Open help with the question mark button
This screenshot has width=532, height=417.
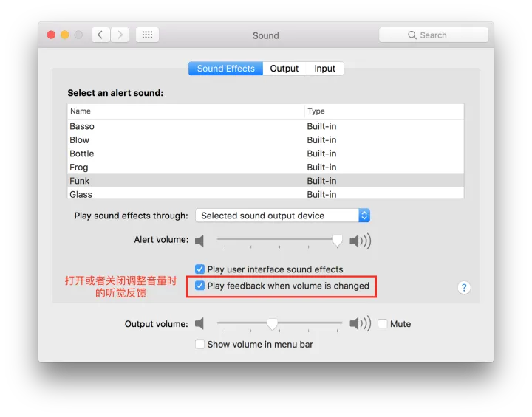tap(464, 288)
